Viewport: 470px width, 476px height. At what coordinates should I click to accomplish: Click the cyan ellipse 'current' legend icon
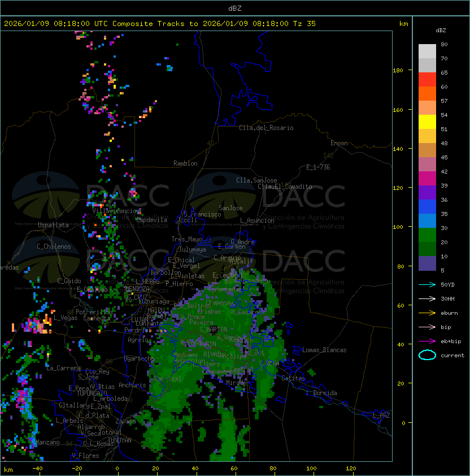click(x=427, y=355)
